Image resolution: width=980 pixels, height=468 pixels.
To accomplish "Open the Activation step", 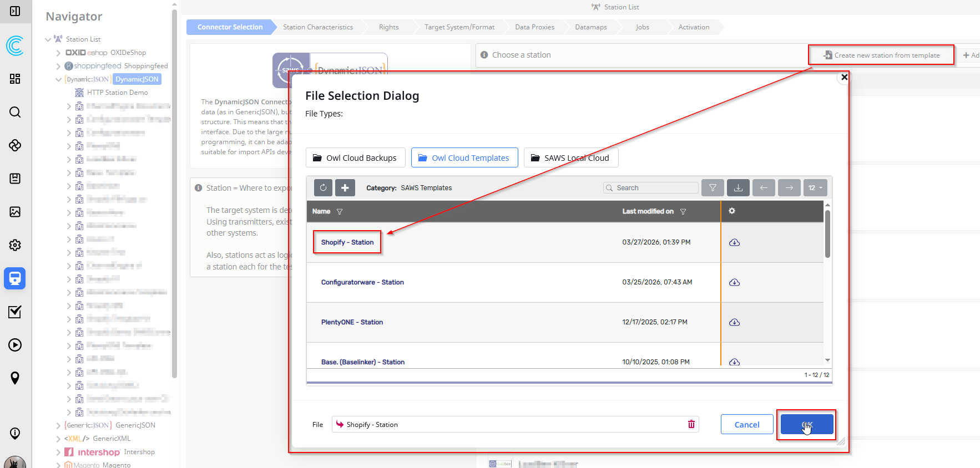I will (x=694, y=27).
